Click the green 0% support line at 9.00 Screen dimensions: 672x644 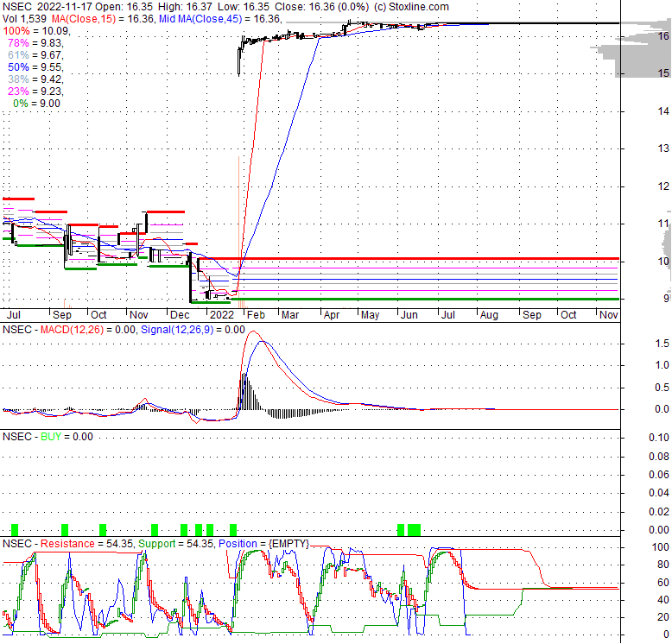[424, 299]
